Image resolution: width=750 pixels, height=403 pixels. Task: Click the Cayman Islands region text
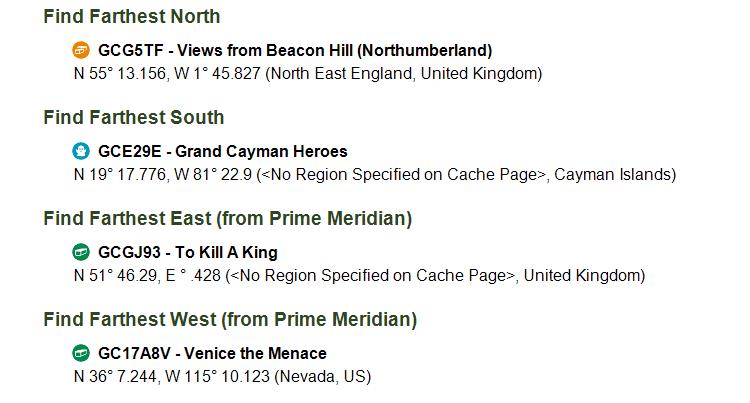pyautogui.click(x=614, y=174)
